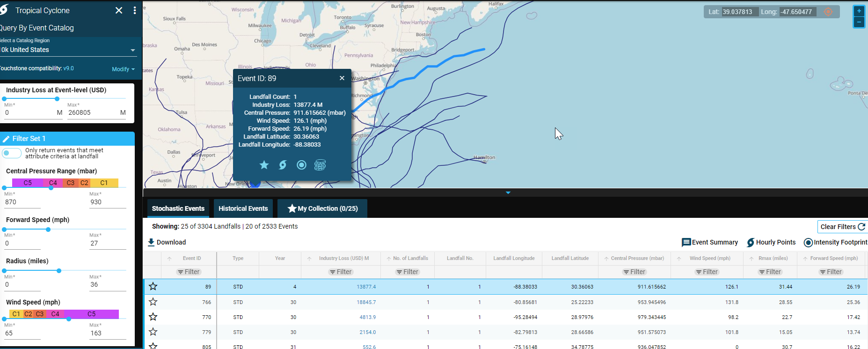Collapse the map panel with the arrow
Image resolution: width=868 pixels, height=349 pixels.
click(x=508, y=193)
